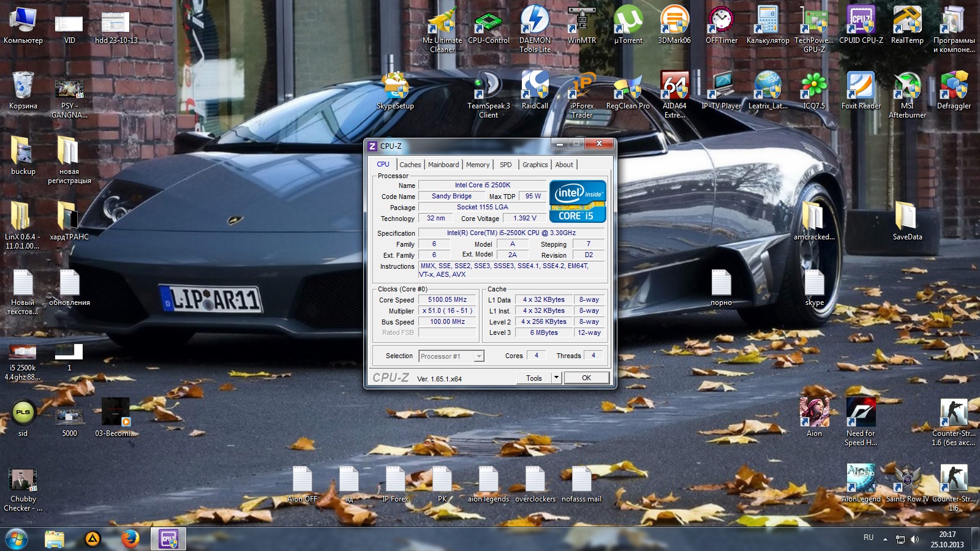Select the Need for Speed shortcut
This screenshot has height=551, width=980.
(861, 421)
